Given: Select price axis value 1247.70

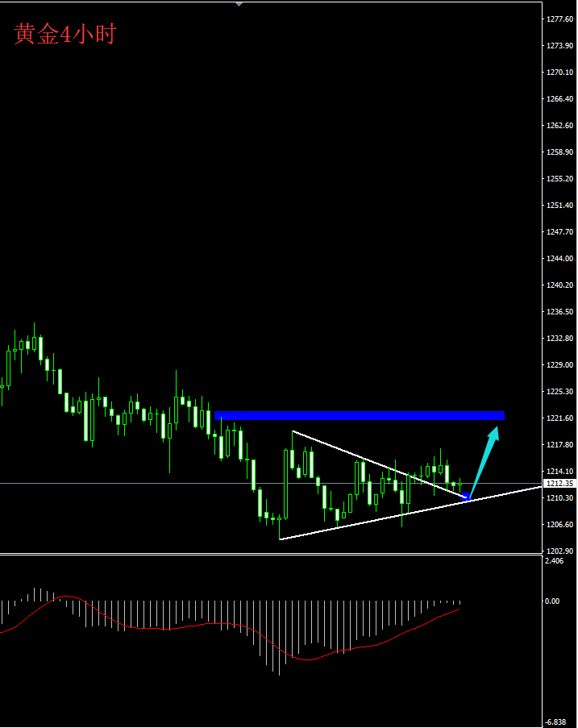Looking at the screenshot, I should coord(560,231).
